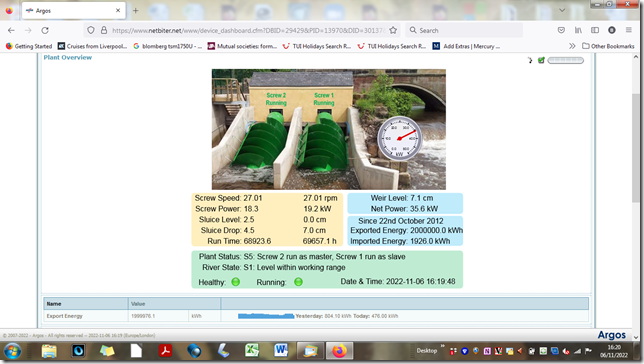Open the Firefox Library icon
This screenshot has height=364, width=644.
[x=578, y=30]
